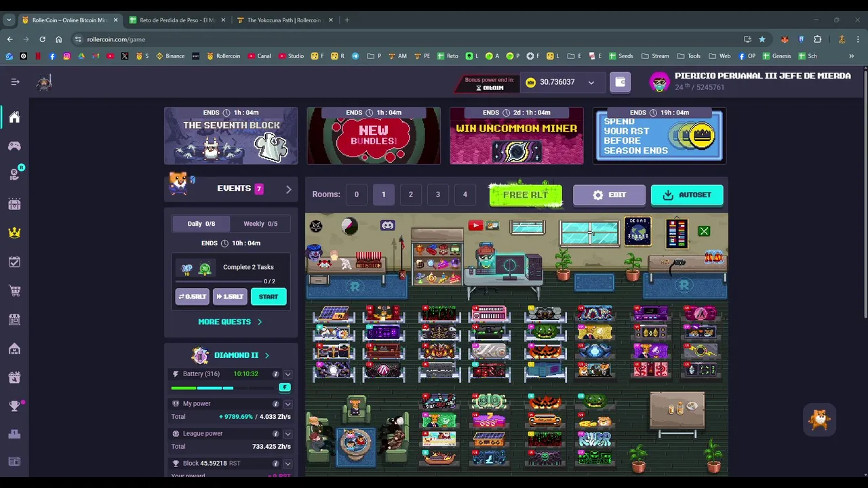The width and height of the screenshot is (868, 488).
Task: Click the address bar URL field
Action: tap(407, 39)
